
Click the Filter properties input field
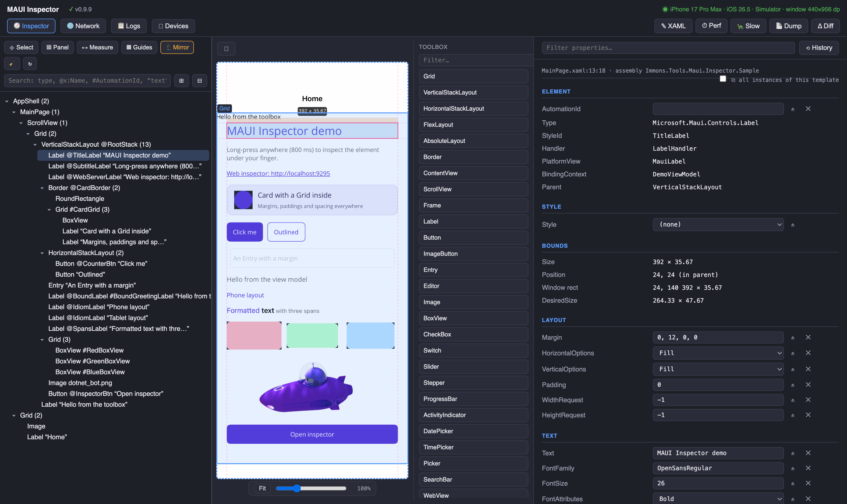pos(668,48)
